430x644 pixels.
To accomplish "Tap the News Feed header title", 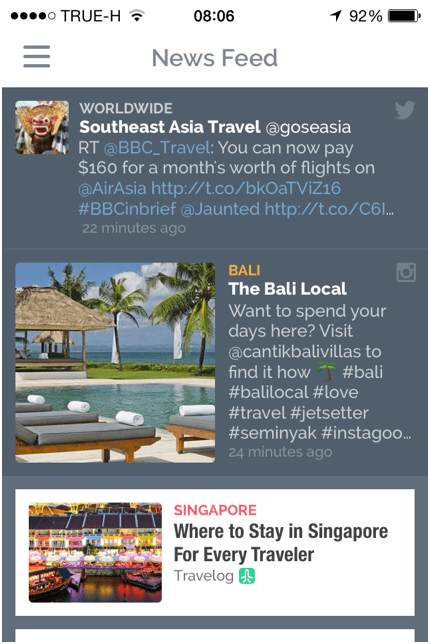I will pyautogui.click(x=215, y=58).
